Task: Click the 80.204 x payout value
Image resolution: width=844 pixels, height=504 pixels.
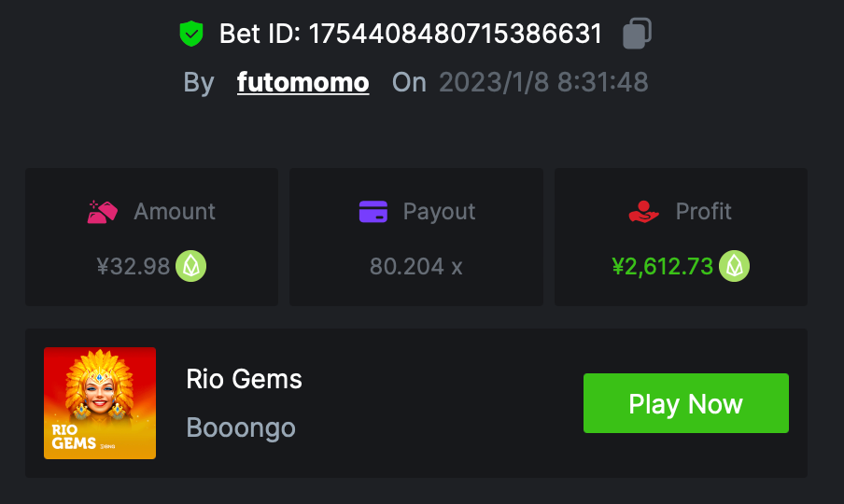Action: (416, 267)
